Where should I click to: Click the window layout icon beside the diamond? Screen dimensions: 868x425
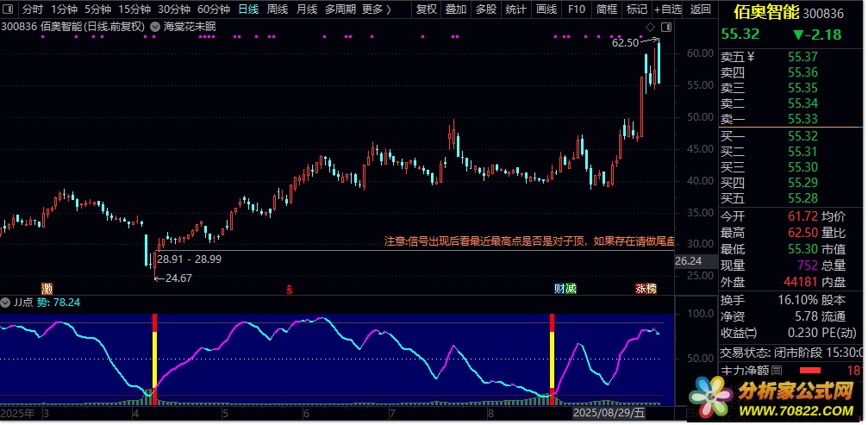(x=663, y=27)
